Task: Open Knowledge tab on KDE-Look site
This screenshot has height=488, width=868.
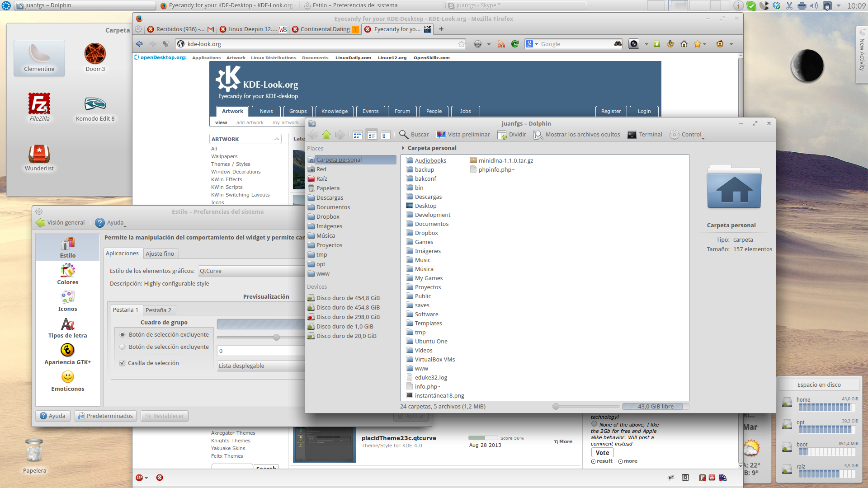Action: [335, 111]
